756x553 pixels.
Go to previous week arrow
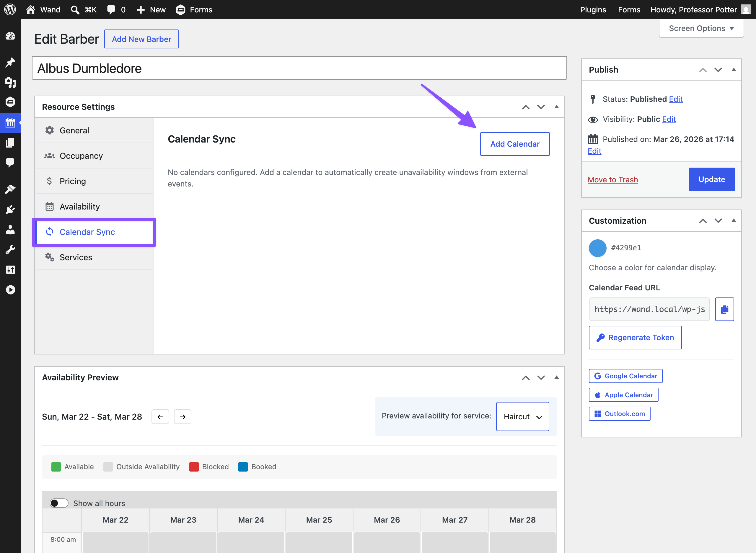click(160, 417)
